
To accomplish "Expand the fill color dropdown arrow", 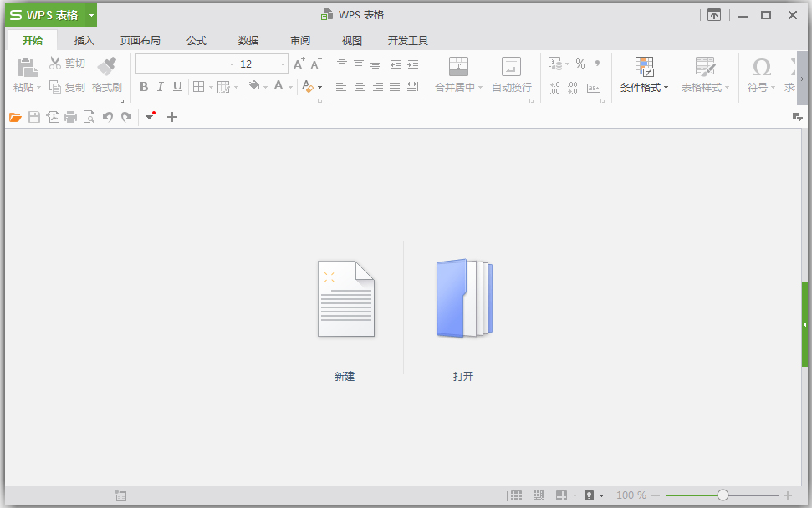I will coord(266,86).
